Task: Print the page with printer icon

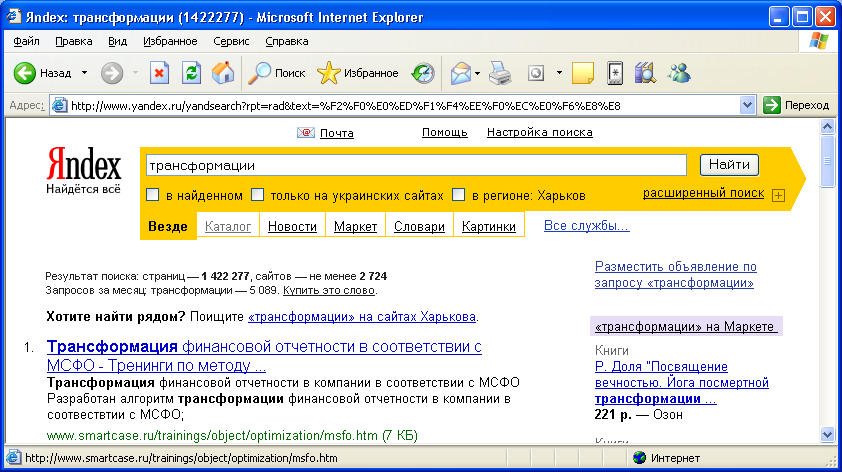Action: point(500,73)
